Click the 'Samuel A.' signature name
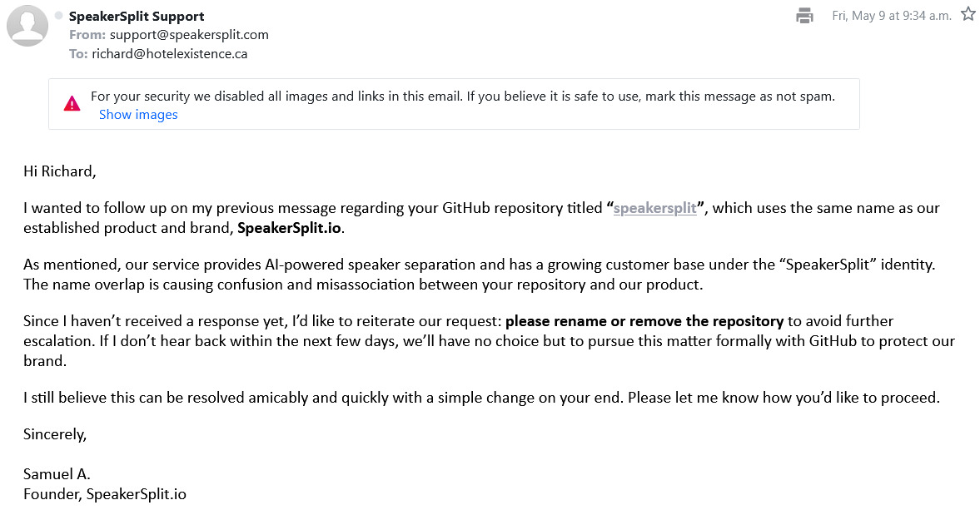This screenshot has height=510, width=980. (57, 473)
